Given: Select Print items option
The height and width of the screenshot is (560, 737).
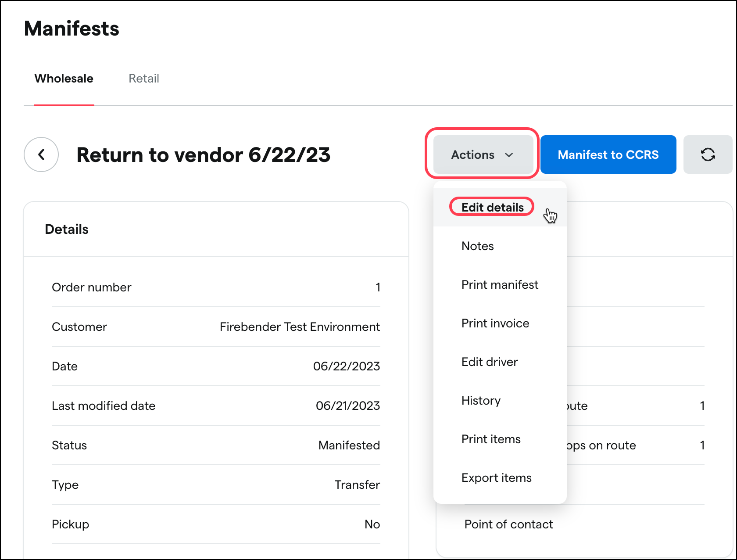Looking at the screenshot, I should [x=491, y=439].
